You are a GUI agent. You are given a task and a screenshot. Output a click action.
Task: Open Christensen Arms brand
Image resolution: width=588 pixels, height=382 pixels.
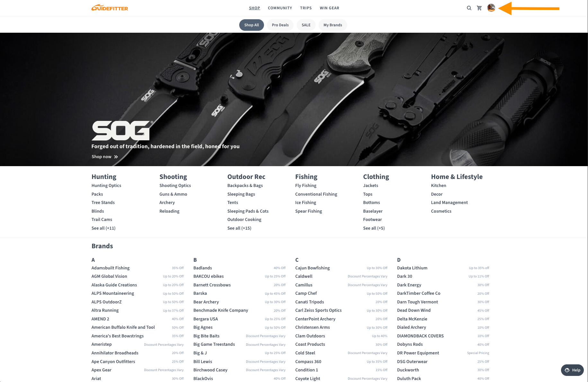click(312, 327)
